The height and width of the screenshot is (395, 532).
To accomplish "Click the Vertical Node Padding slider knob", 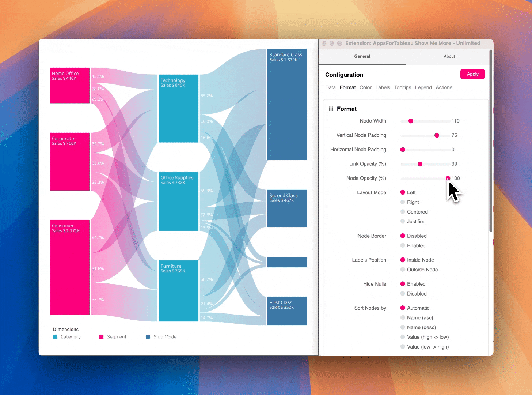I will [437, 135].
